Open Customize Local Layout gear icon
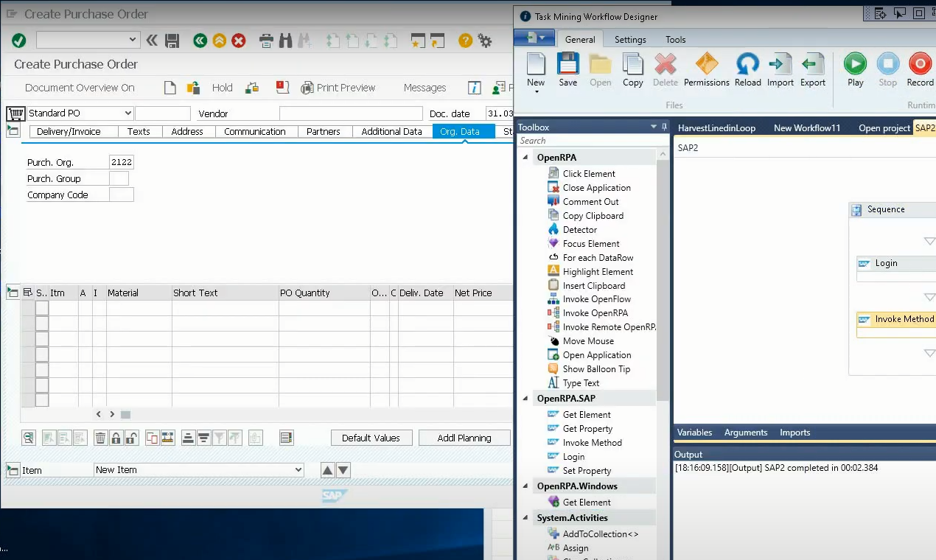 [484, 41]
